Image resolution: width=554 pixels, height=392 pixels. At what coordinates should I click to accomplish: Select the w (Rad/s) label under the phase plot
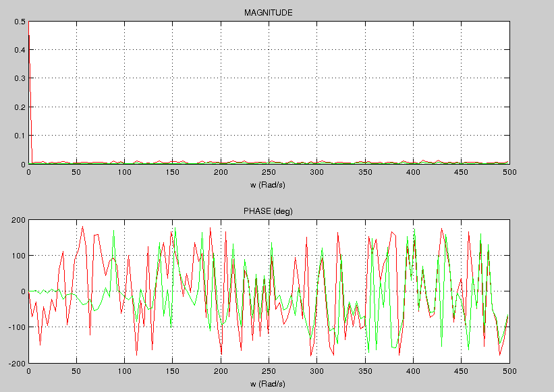click(x=268, y=384)
